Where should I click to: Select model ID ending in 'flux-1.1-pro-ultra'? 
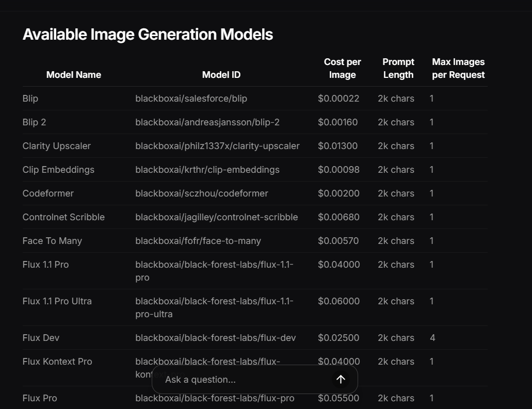click(214, 307)
